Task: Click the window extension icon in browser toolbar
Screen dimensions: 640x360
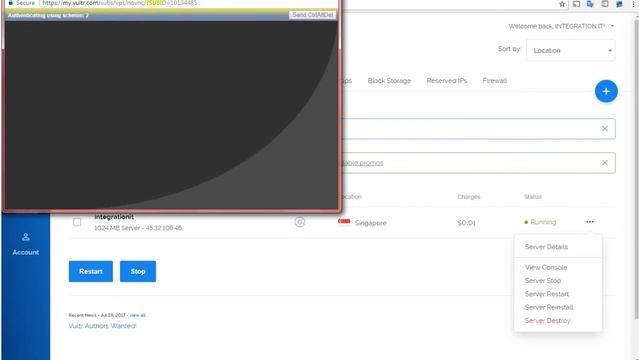Action: coord(605,4)
